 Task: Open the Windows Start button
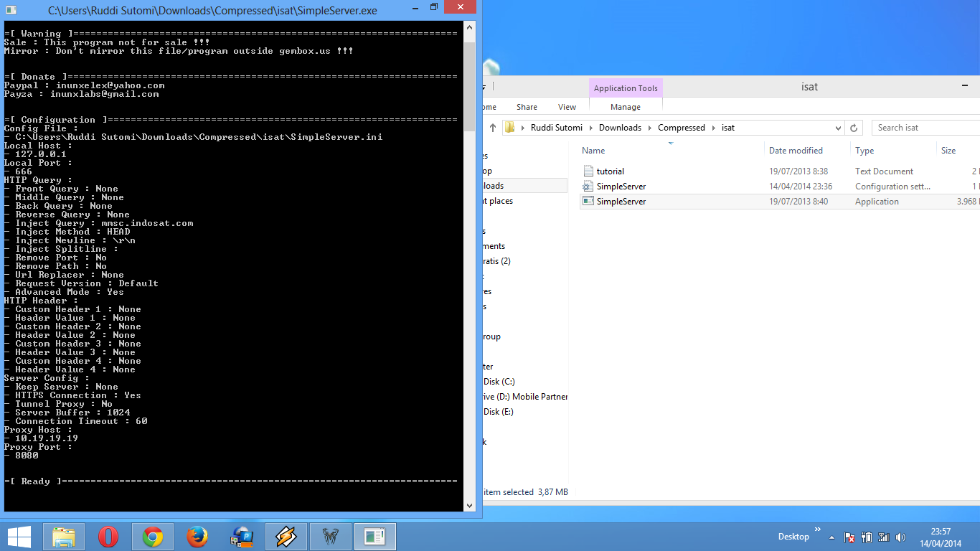point(19,537)
